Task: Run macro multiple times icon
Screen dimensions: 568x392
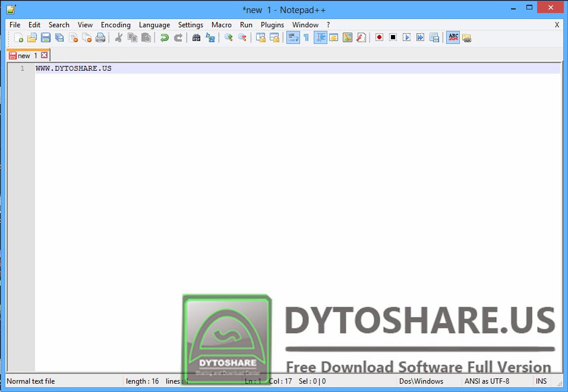Action: [420, 37]
